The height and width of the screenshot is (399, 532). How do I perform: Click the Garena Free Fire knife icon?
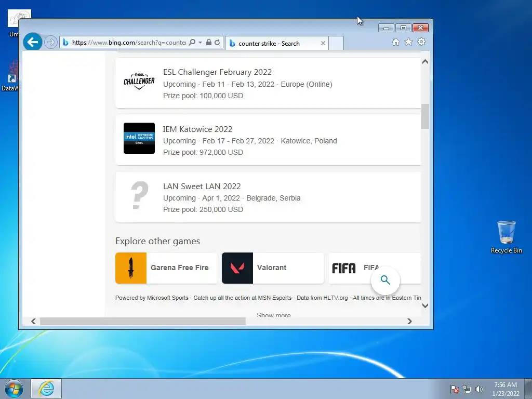(x=131, y=268)
